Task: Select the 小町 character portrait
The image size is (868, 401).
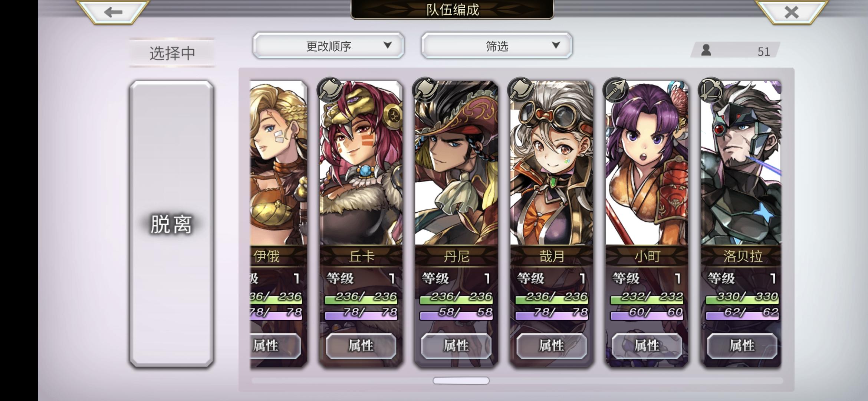Action: pyautogui.click(x=647, y=163)
